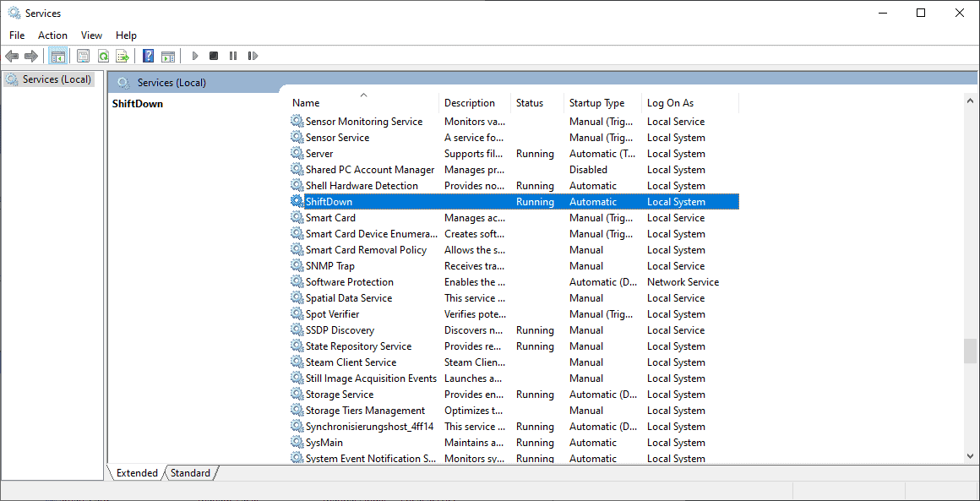The height and width of the screenshot is (501, 980).
Task: Click the Show/Hide Console Tree toolbar icon
Action: coord(58,56)
